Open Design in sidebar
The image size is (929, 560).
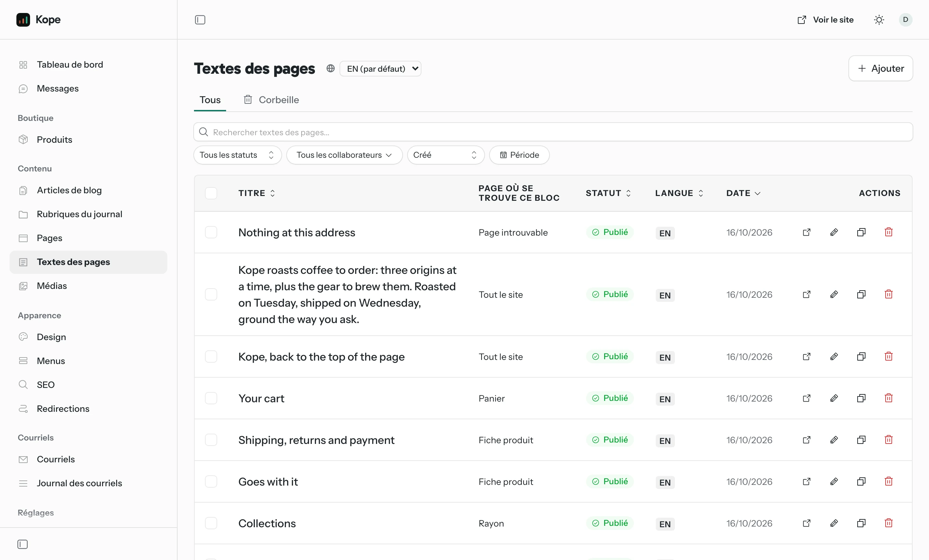tap(88, 337)
